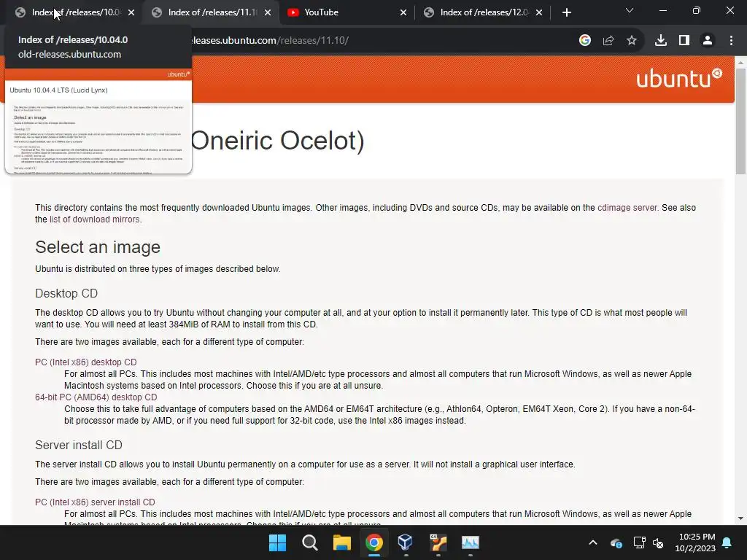Bookmark this page with the star icon
The height and width of the screenshot is (560, 747).
632,41
